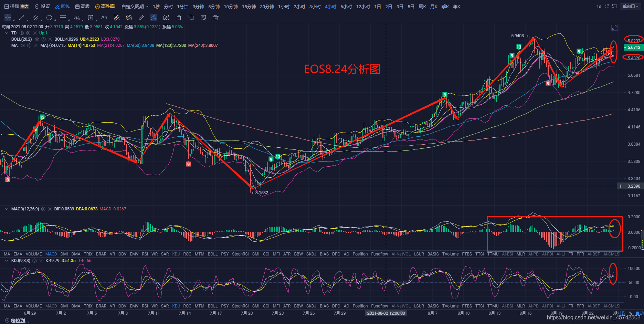This screenshot has height=324, width=644.
Task: Switch to the 4小时 timeframe tab
Action: (330, 7)
